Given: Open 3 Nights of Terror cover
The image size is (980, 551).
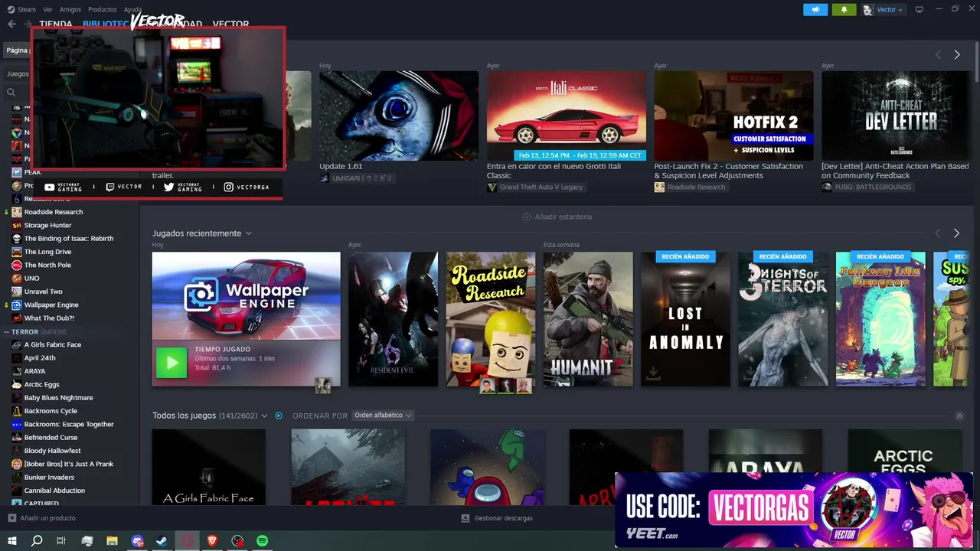Looking at the screenshot, I should [782, 319].
